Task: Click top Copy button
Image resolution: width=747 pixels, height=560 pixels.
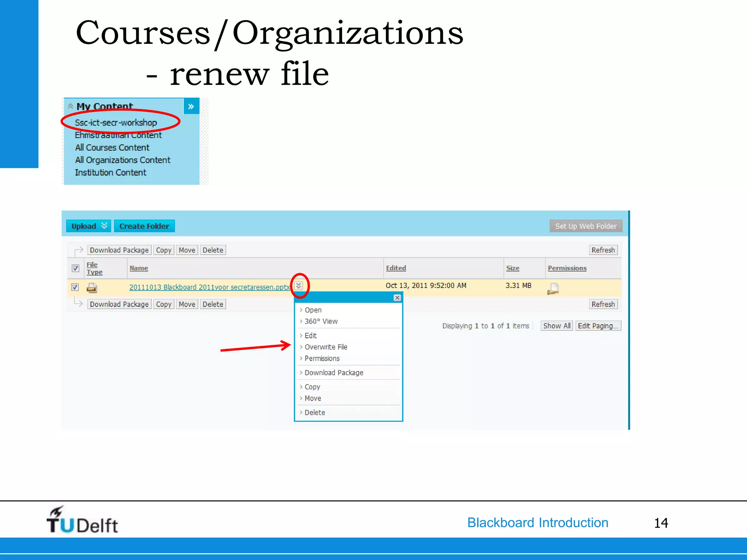Action: (164, 250)
